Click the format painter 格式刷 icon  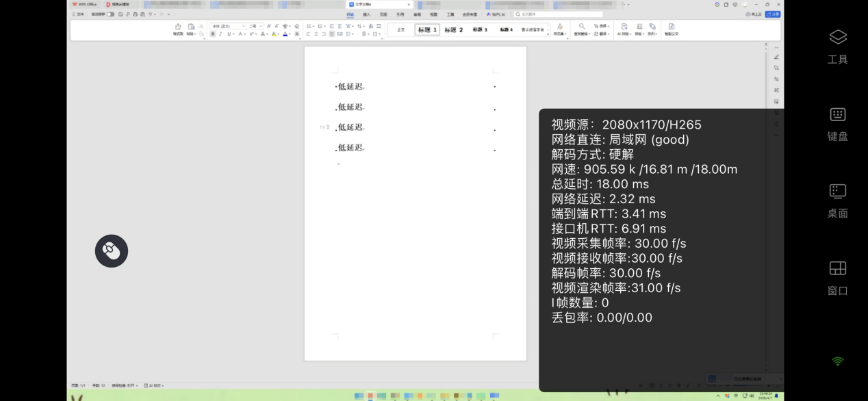point(178,29)
